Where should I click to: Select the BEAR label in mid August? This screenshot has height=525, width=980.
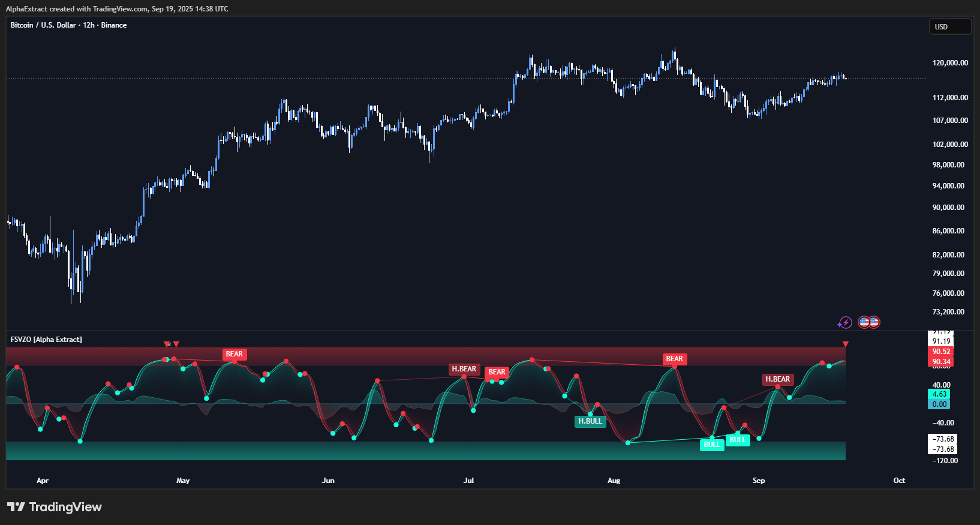tap(675, 359)
